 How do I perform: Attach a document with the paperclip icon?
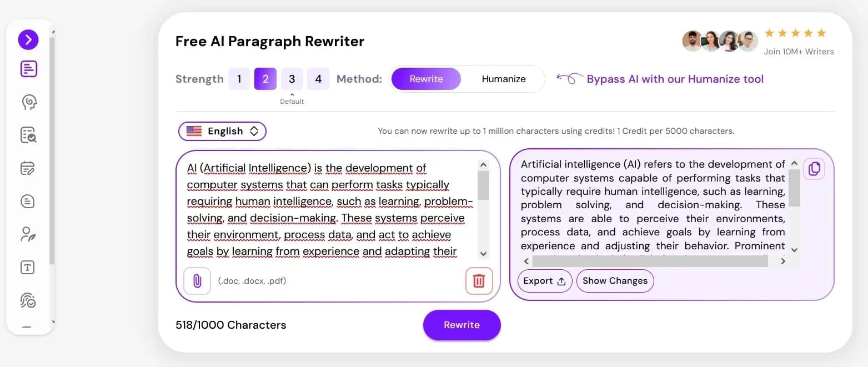(197, 281)
